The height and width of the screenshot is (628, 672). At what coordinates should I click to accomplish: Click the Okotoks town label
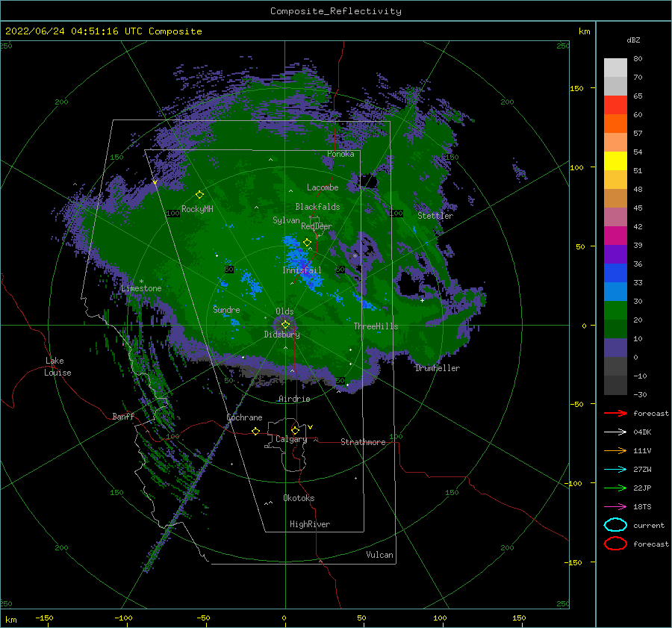pyautogui.click(x=299, y=498)
